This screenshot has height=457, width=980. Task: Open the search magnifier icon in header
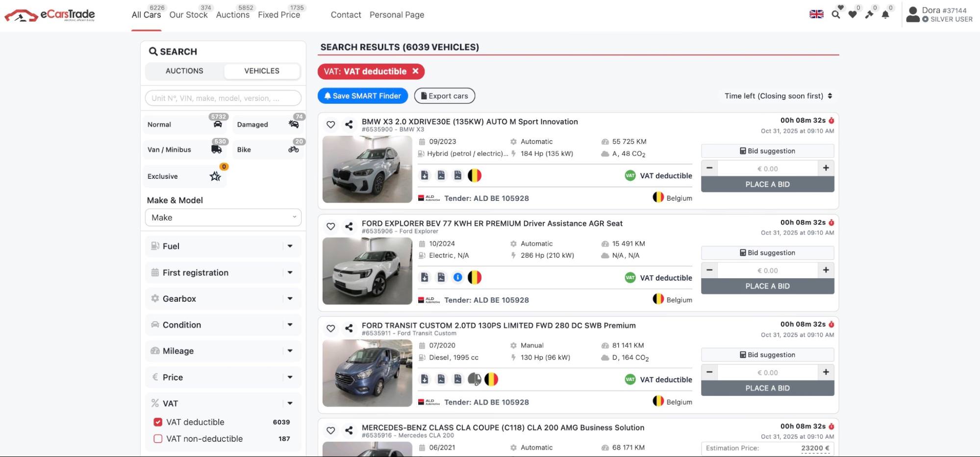tap(836, 15)
